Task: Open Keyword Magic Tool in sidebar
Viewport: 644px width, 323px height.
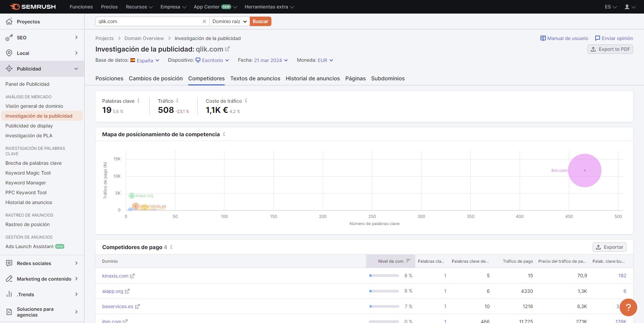Action: point(28,173)
